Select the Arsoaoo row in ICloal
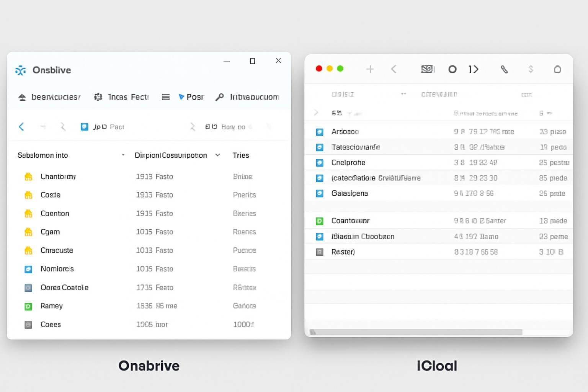 click(439, 132)
